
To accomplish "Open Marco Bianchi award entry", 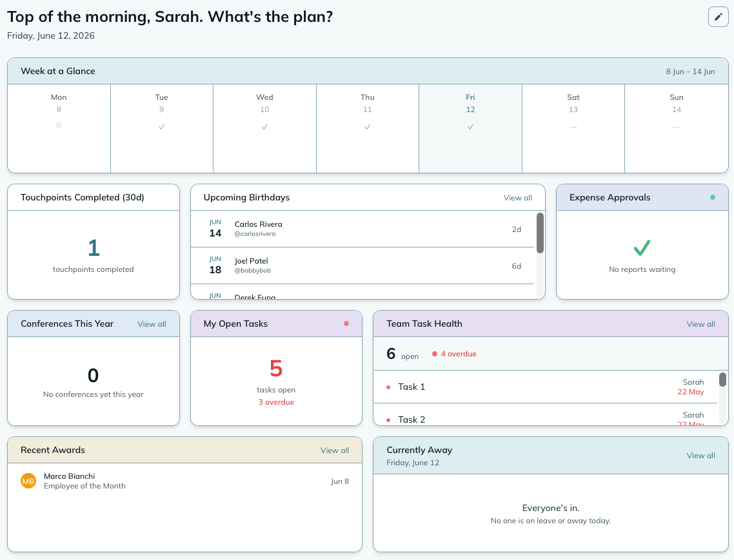I will tap(185, 481).
